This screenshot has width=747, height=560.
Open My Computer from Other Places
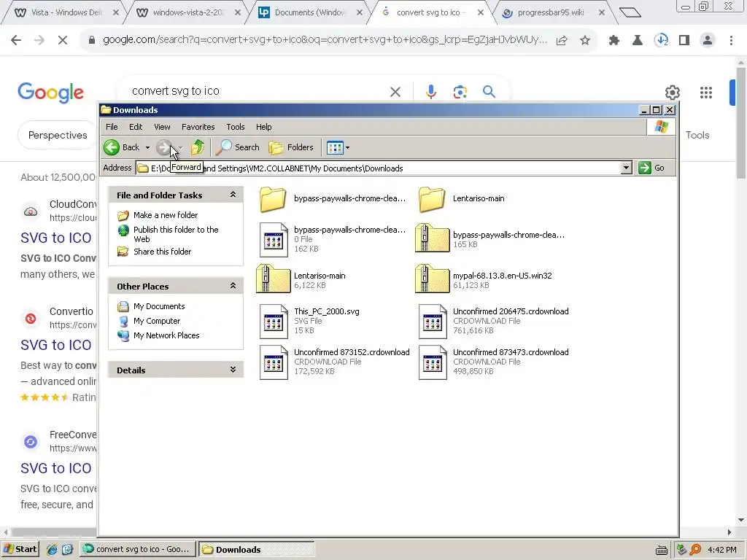coord(157,321)
